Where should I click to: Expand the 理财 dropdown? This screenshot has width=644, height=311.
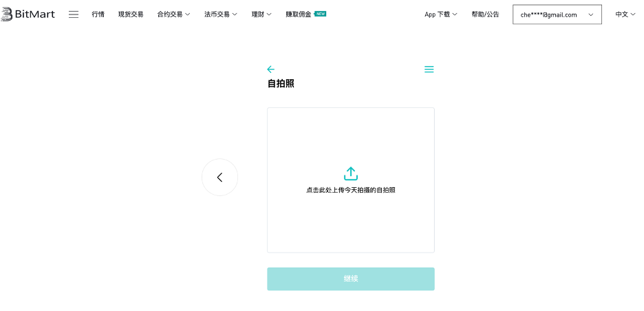click(261, 14)
